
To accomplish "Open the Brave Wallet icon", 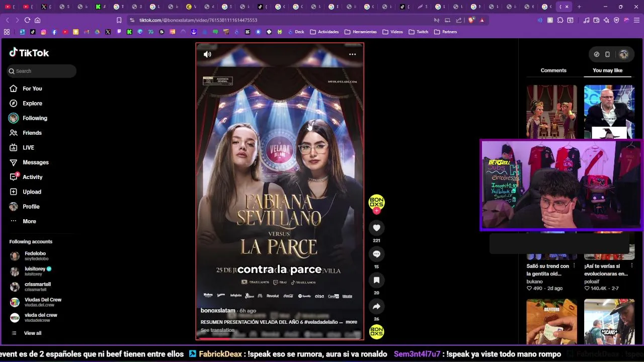I will (596, 20).
